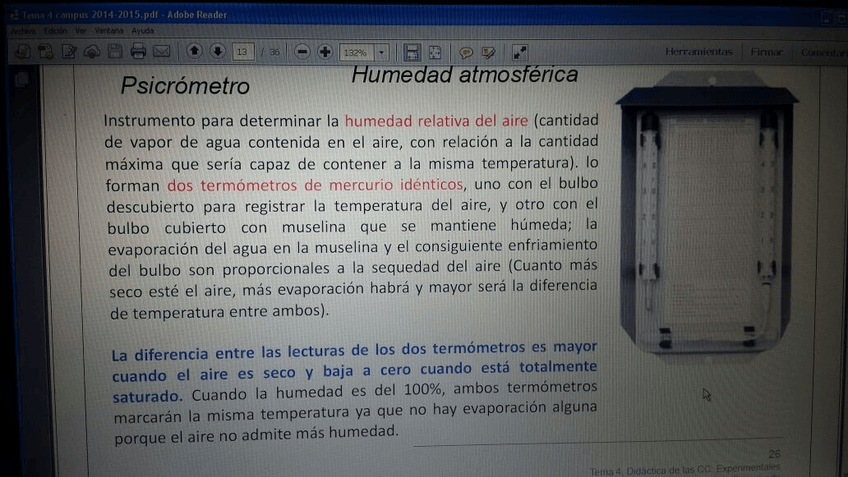Open the Herramientas panel
The image size is (848, 477).
[698, 52]
